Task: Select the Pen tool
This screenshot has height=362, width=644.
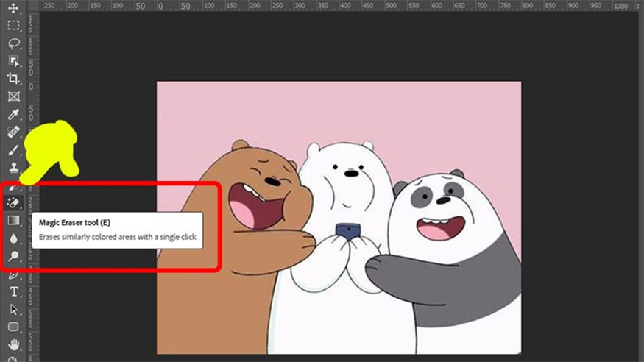Action: pos(13,274)
